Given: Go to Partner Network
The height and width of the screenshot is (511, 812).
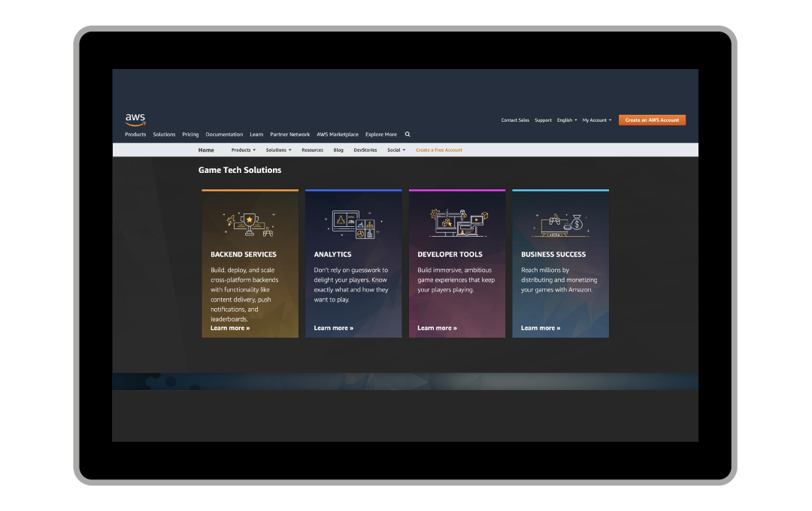Looking at the screenshot, I should 290,135.
